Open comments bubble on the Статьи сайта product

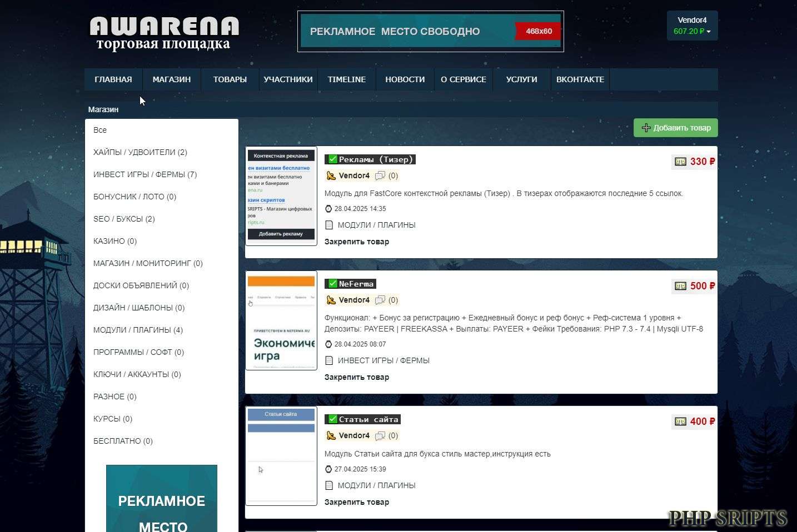380,436
